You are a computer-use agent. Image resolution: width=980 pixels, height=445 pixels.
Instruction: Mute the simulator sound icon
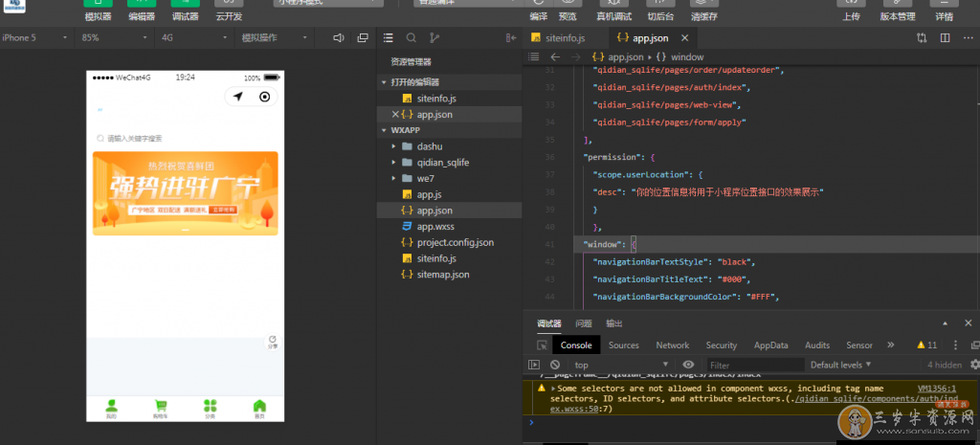(338, 38)
